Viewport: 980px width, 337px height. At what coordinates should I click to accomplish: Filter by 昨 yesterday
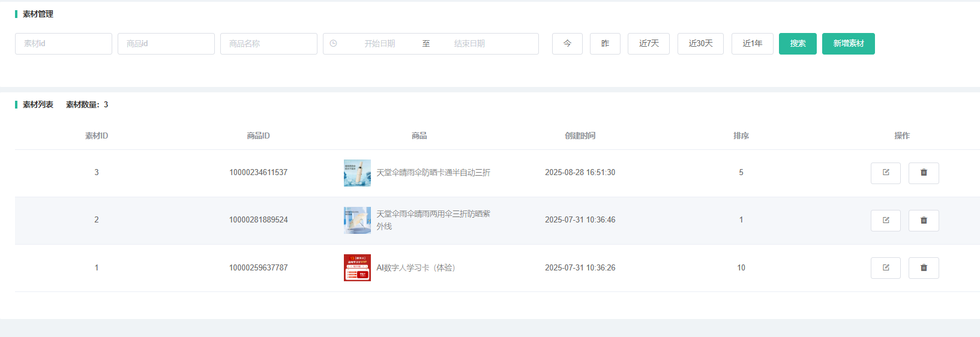point(605,44)
